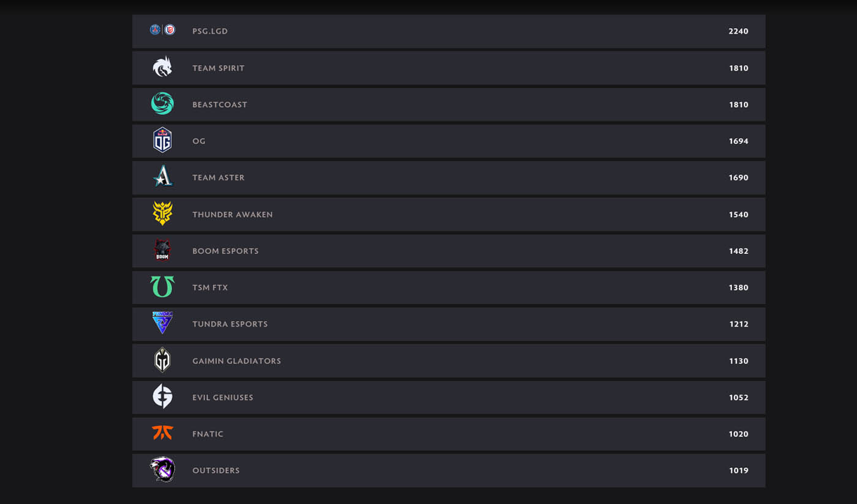Viewport: 857px width, 504px height.
Task: Click the Team Spirit dragon logo
Action: [x=162, y=67]
